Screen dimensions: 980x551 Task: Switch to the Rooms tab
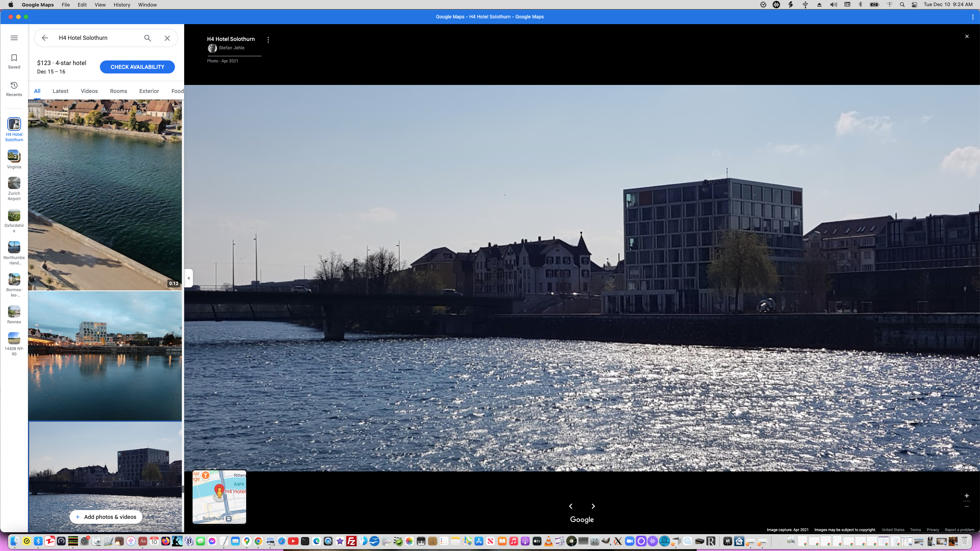pyautogui.click(x=118, y=91)
